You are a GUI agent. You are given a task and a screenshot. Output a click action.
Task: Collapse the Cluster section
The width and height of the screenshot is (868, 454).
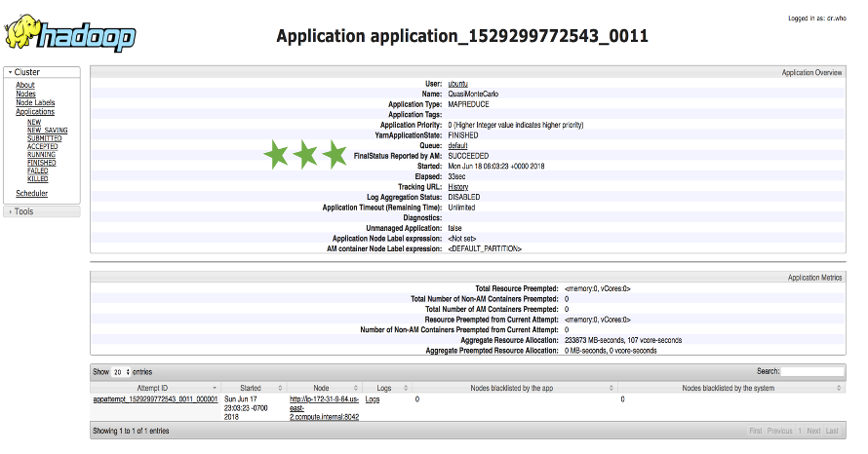pyautogui.click(x=42, y=72)
